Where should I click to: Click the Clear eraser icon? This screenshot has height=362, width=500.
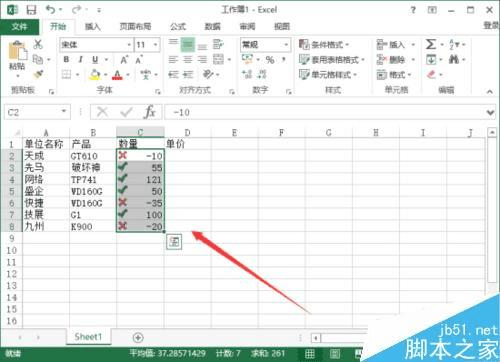tap(431, 74)
